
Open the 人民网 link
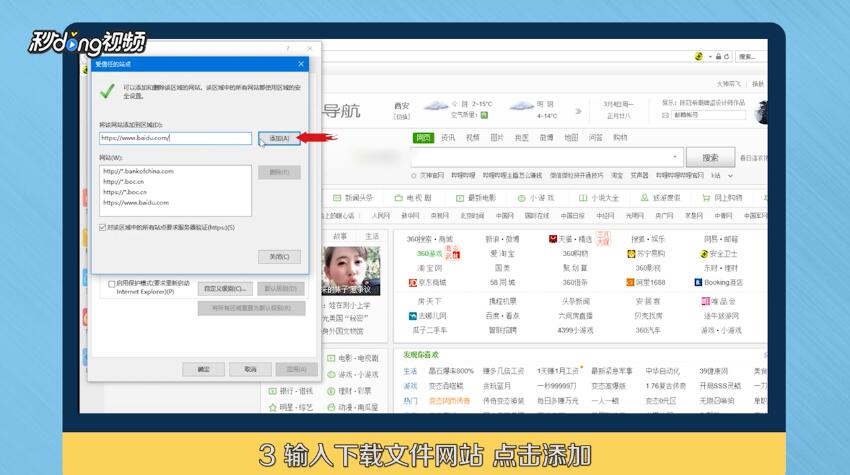point(381,216)
